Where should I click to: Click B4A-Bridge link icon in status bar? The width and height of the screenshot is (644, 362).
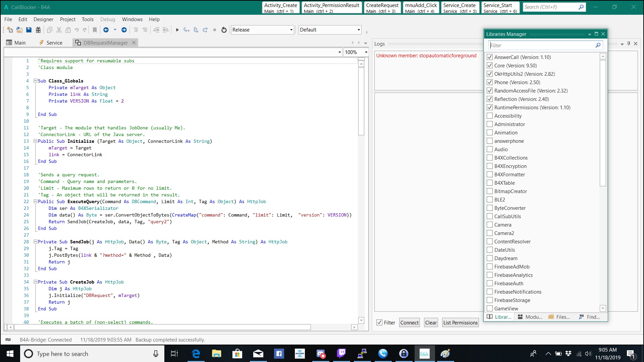(x=8, y=340)
